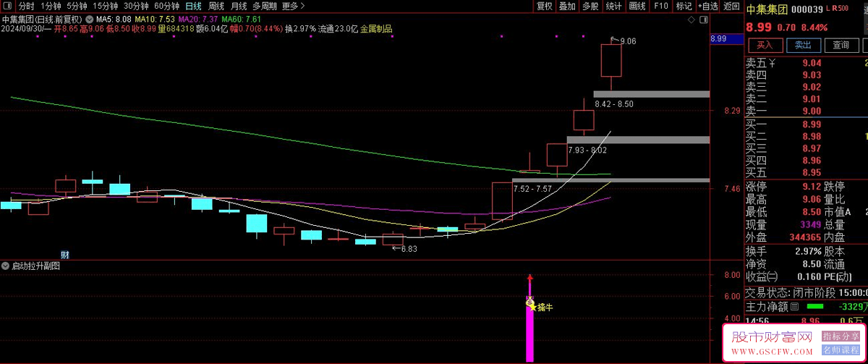Click the 卖出 sell button
Image resolution: width=868 pixels, height=364 pixels.
coord(802,45)
